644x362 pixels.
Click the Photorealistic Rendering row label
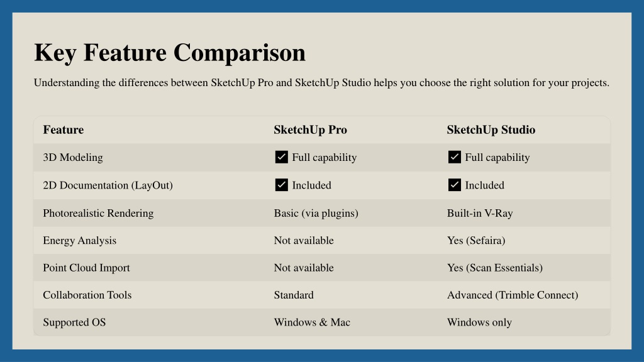(98, 213)
